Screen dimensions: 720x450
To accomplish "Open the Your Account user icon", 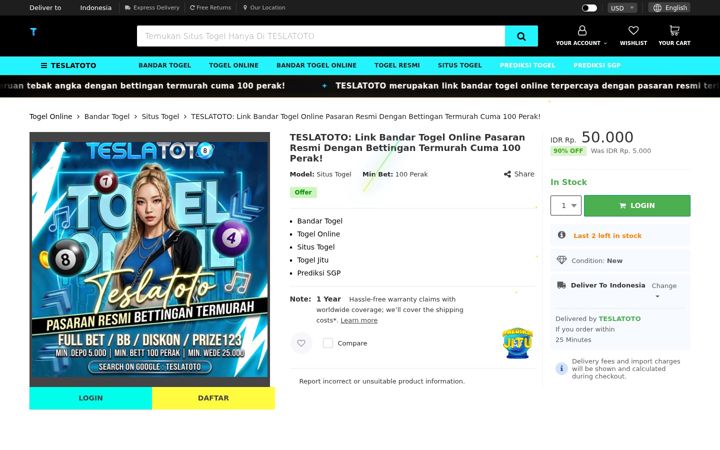I will coord(582,31).
